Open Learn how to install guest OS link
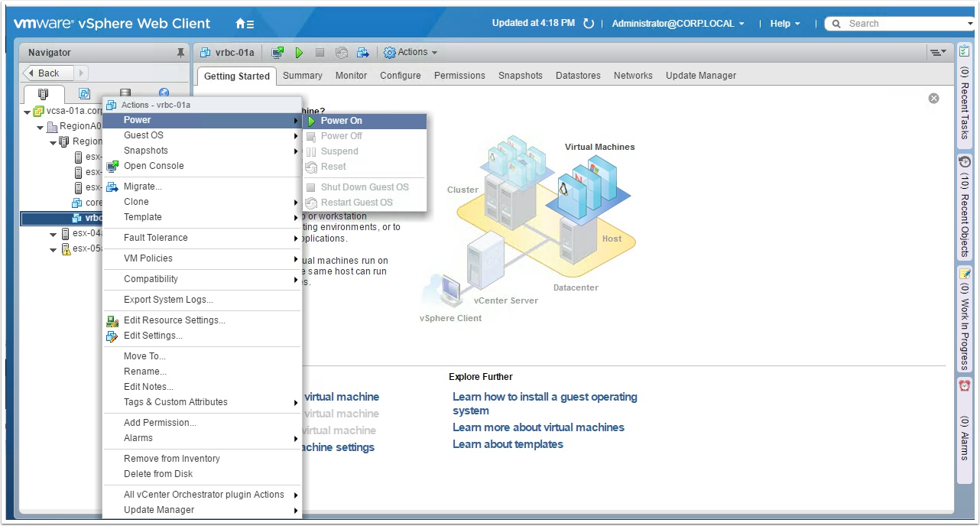Viewport: 980px width, 526px height. point(544,404)
